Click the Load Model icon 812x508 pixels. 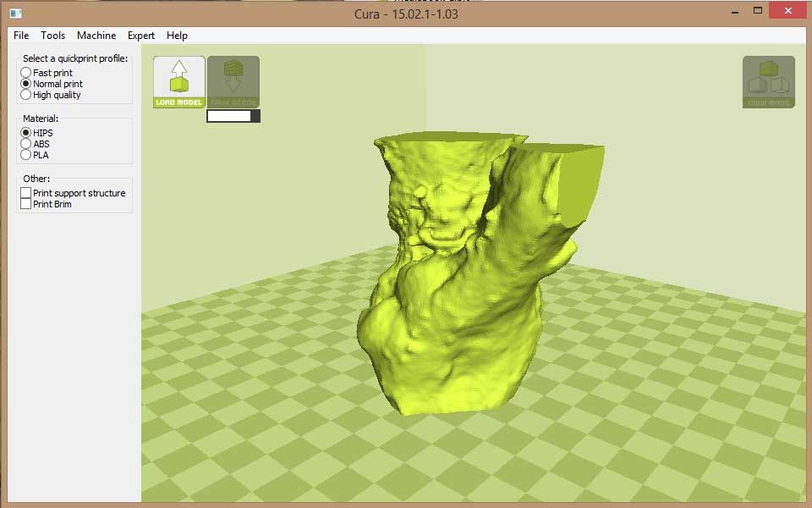(x=178, y=80)
